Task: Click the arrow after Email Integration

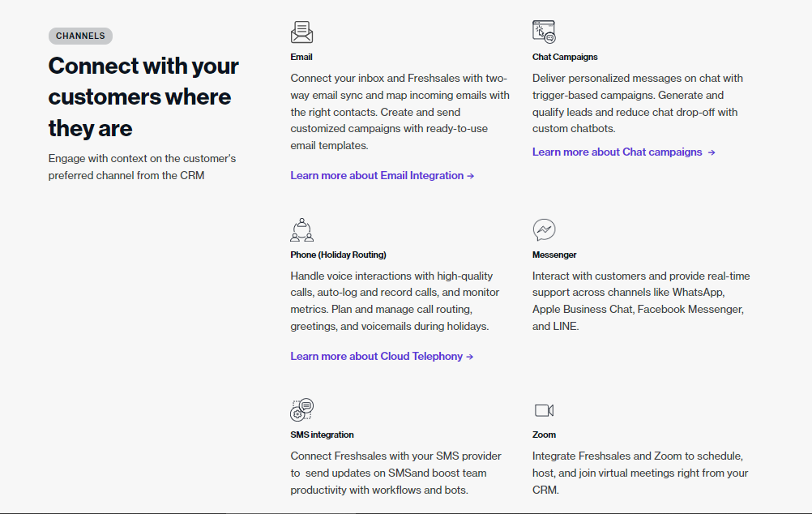Action: click(x=471, y=176)
